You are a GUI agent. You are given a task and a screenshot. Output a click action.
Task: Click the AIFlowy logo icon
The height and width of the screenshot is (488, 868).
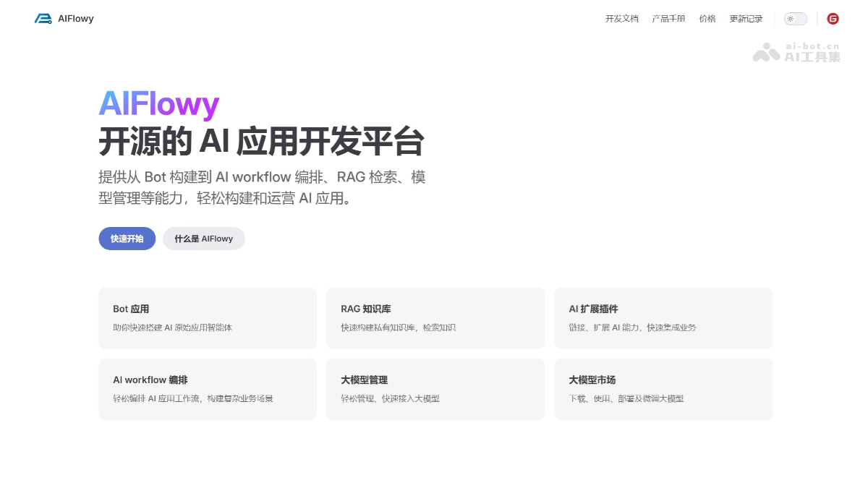pyautogui.click(x=42, y=18)
